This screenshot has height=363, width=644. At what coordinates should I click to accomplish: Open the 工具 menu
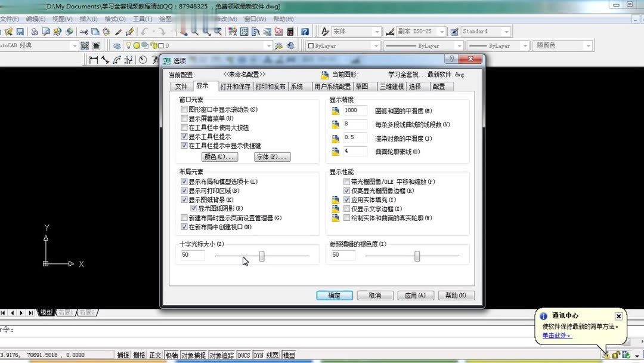142,19
